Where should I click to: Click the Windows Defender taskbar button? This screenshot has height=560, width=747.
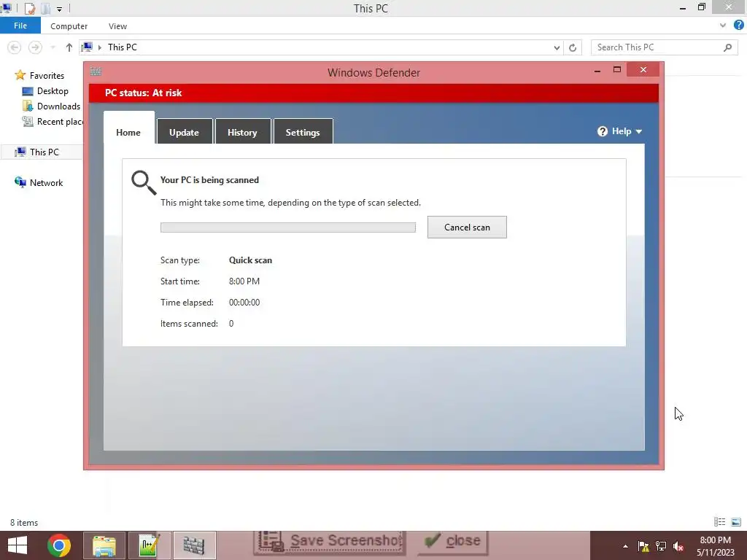194,545
